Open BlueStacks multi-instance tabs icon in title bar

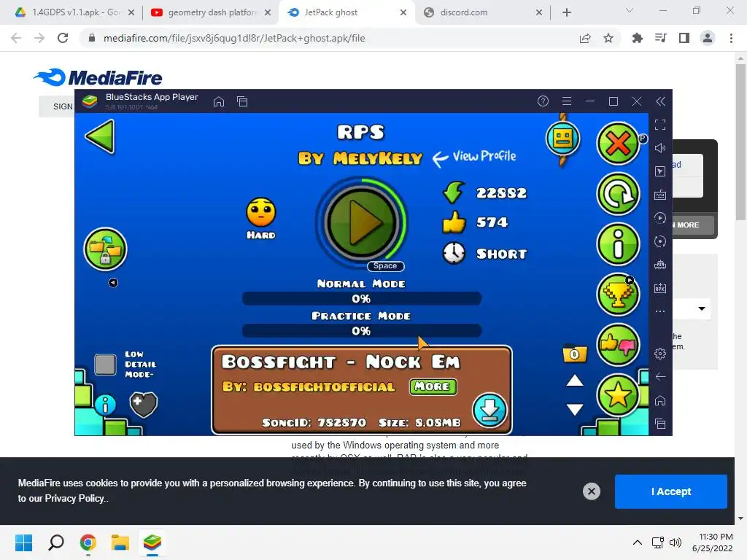pos(242,101)
